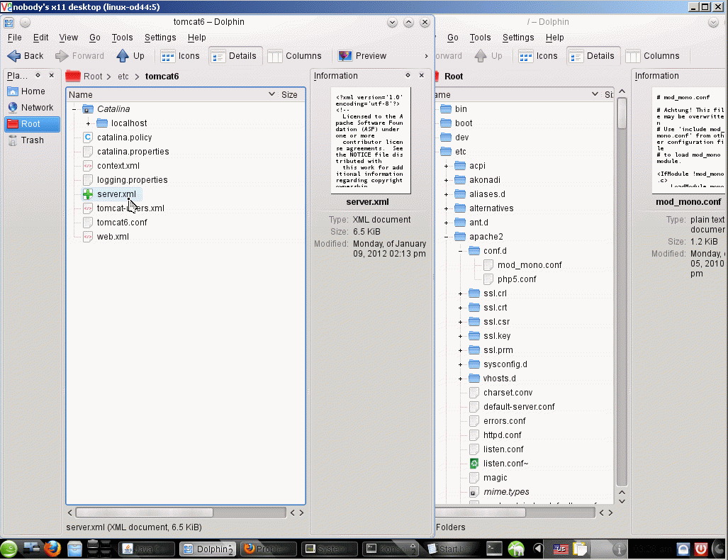Select the listen.conf~ backup file icon
Screen dimensions: 728x560
click(474, 464)
